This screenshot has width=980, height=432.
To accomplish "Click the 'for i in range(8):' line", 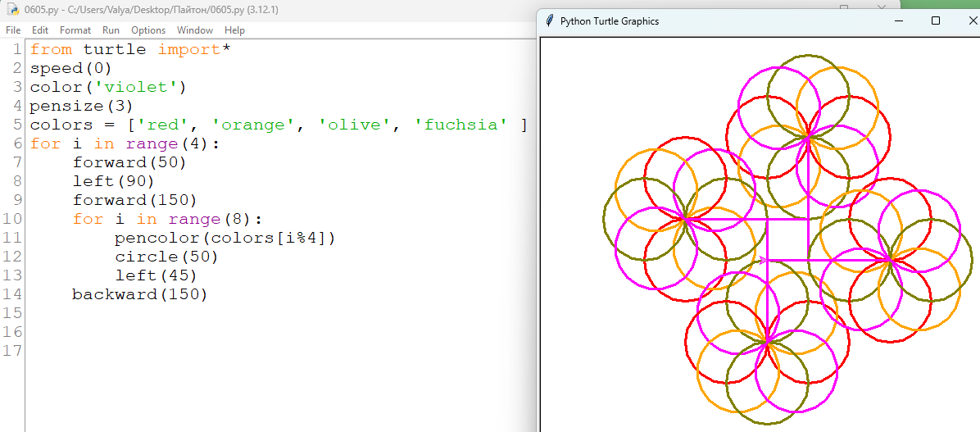I will coord(167,219).
